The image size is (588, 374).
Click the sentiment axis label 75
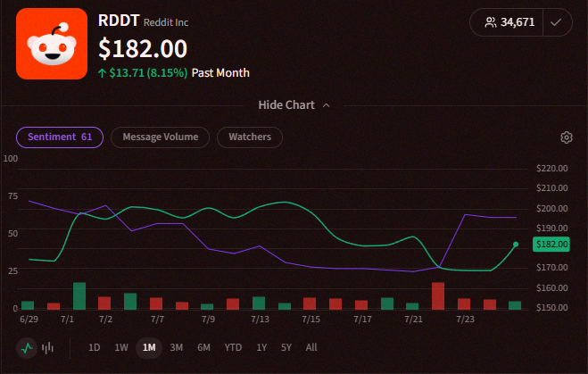tap(12, 196)
